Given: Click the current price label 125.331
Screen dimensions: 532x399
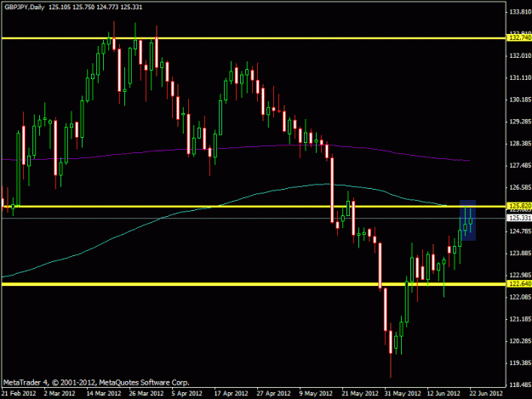Looking at the screenshot, I should (519, 218).
